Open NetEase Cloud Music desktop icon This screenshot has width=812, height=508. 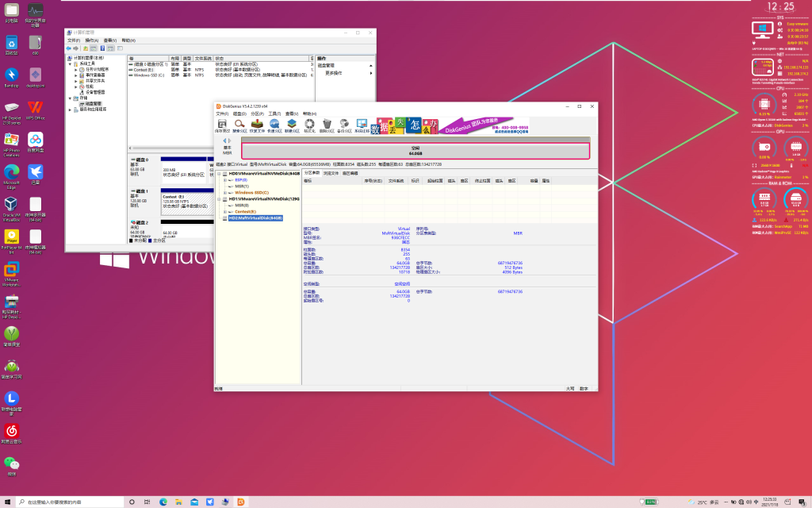11,433
